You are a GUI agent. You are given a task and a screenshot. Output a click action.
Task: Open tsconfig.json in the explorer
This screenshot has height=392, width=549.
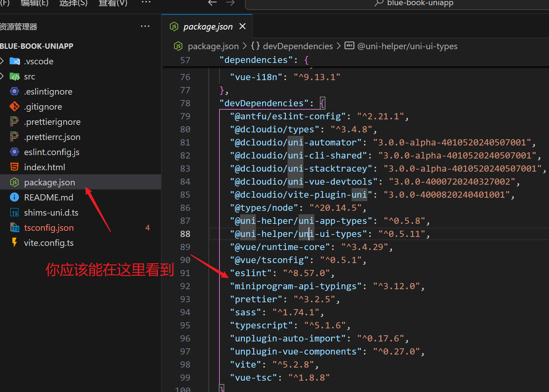pyautogui.click(x=49, y=228)
